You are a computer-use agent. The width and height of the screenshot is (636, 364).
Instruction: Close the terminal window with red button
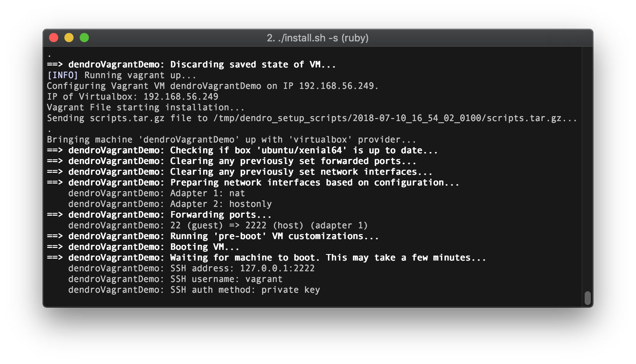pyautogui.click(x=54, y=38)
